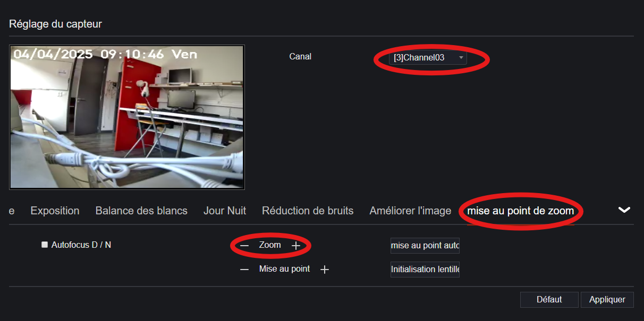The width and height of the screenshot is (644, 321).
Task: Click the Zoom minus icon
Action: click(x=244, y=246)
